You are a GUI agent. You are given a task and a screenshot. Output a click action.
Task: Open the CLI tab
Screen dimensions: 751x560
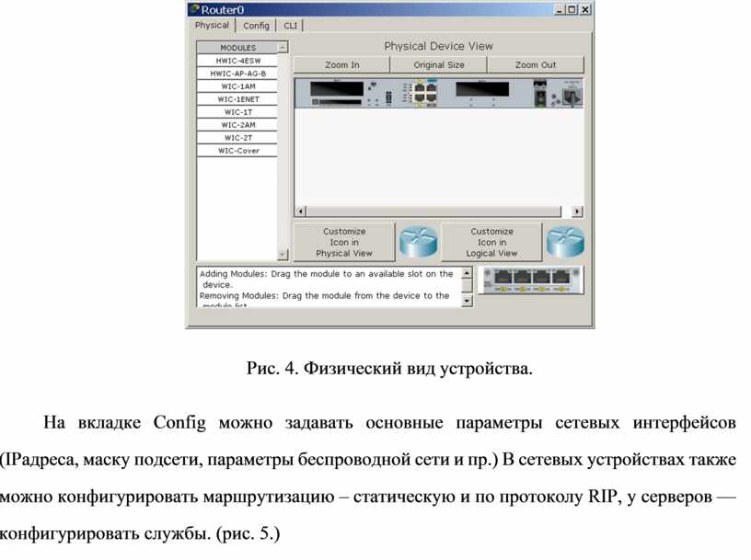pos(290,26)
